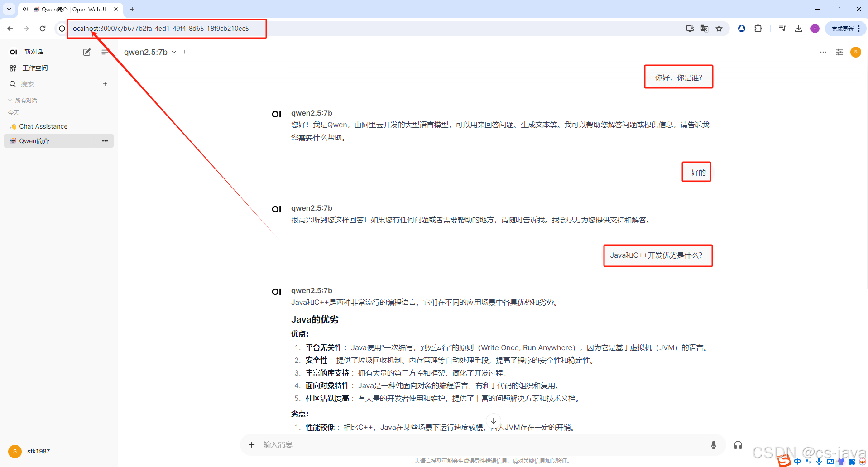Click the 今天 date label in sidebar

pyautogui.click(x=14, y=112)
